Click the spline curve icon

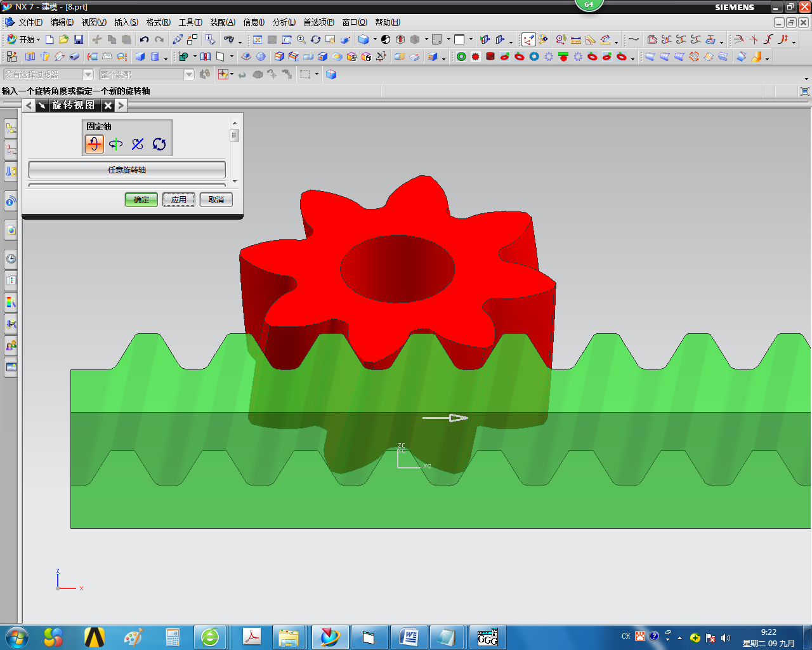coord(633,39)
